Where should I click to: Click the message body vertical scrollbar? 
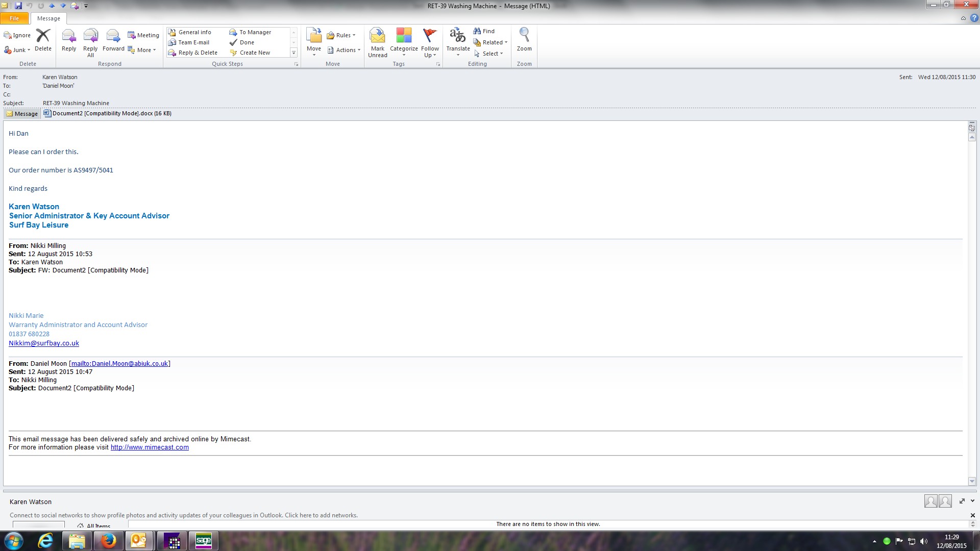[972, 306]
